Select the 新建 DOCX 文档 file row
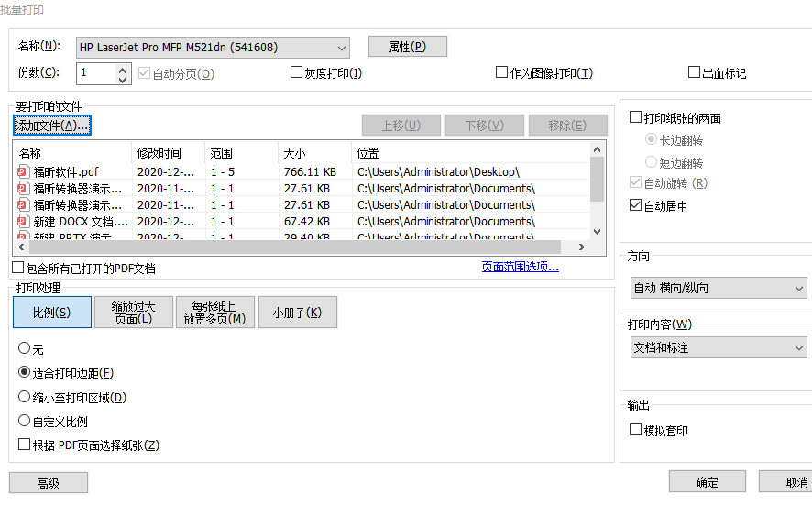812x505 pixels. click(302, 221)
